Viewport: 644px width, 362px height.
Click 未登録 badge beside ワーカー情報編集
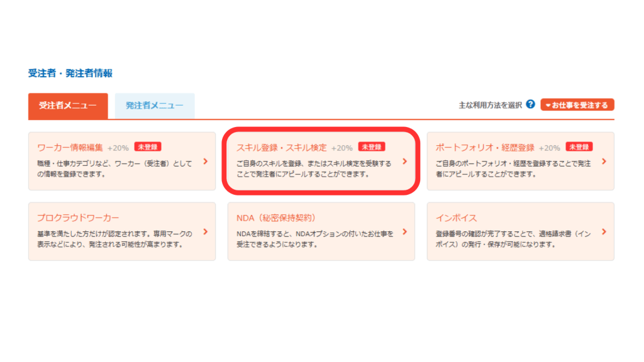coord(148,147)
